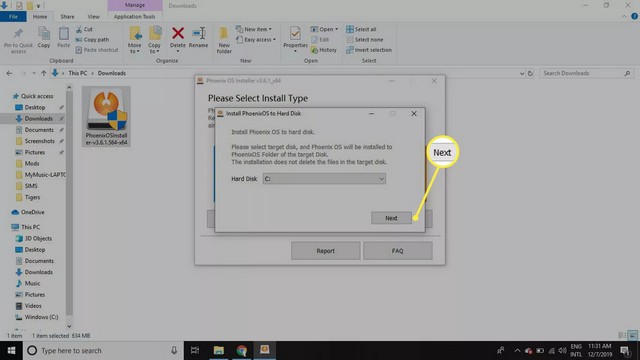Select Quick access in navigation pane

[x=37, y=96]
